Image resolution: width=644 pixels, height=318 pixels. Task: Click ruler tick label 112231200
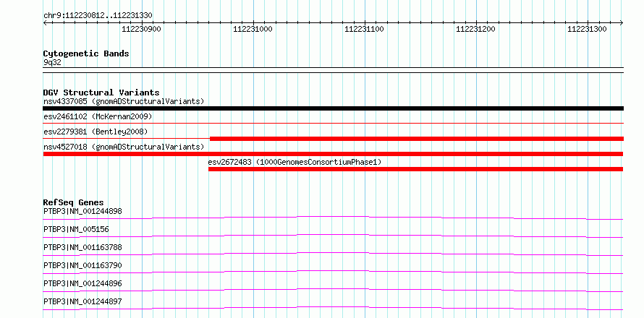pos(475,29)
